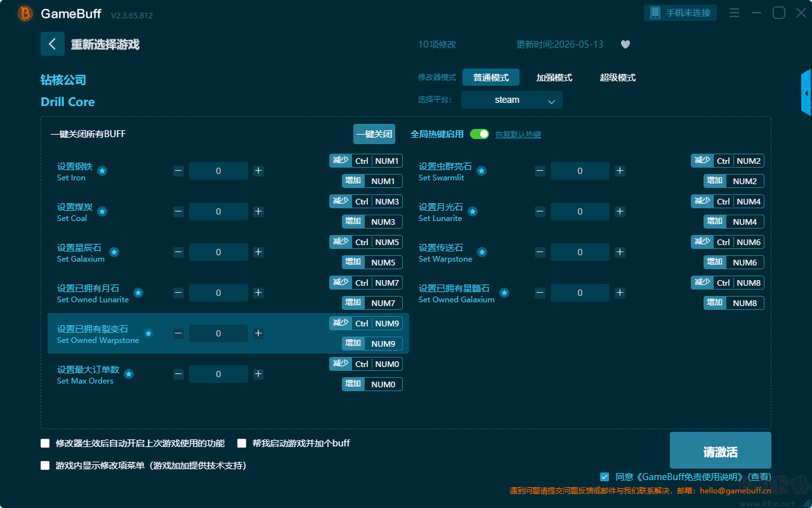Click the 减少 Ctrl NUM5 hotkey box

pos(366,242)
